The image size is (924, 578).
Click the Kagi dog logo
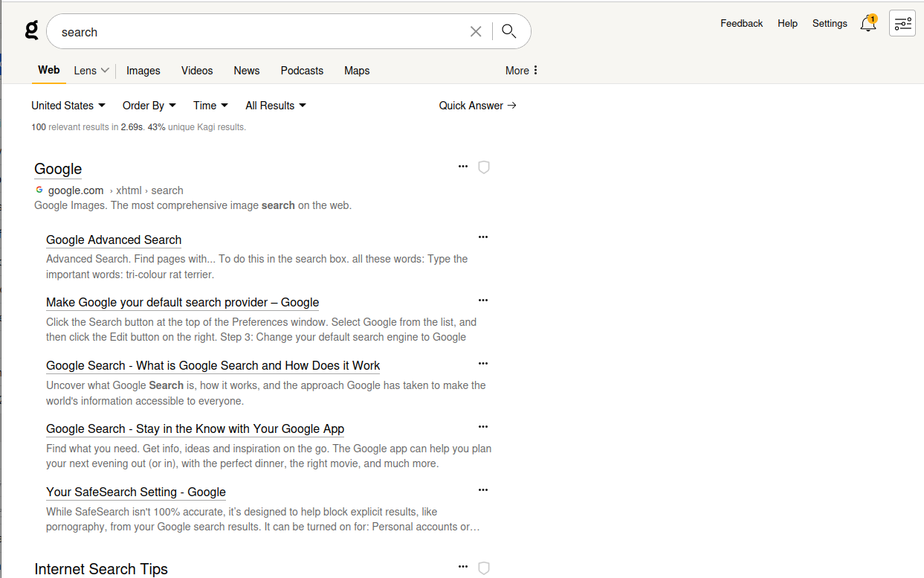coord(31,30)
